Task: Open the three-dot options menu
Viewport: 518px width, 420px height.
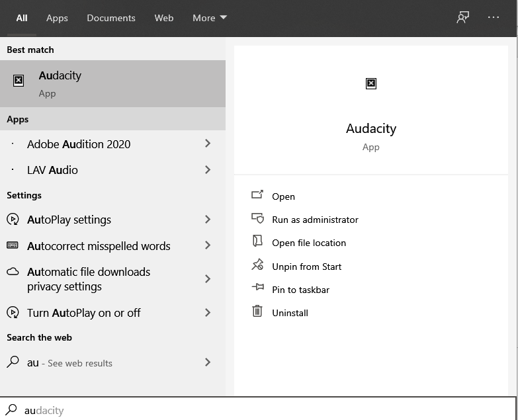Action: tap(494, 17)
